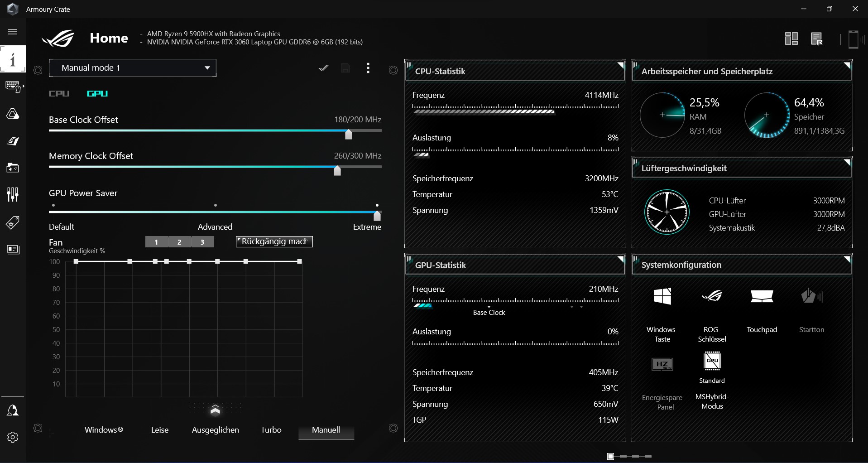868x463 pixels.
Task: Open the Home page from sidebar
Action: (13, 59)
